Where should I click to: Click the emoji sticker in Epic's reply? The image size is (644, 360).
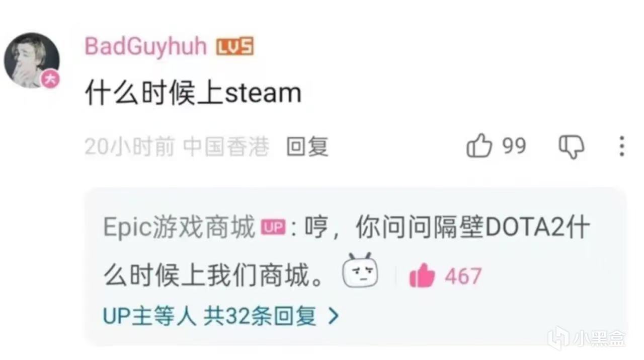360,270
